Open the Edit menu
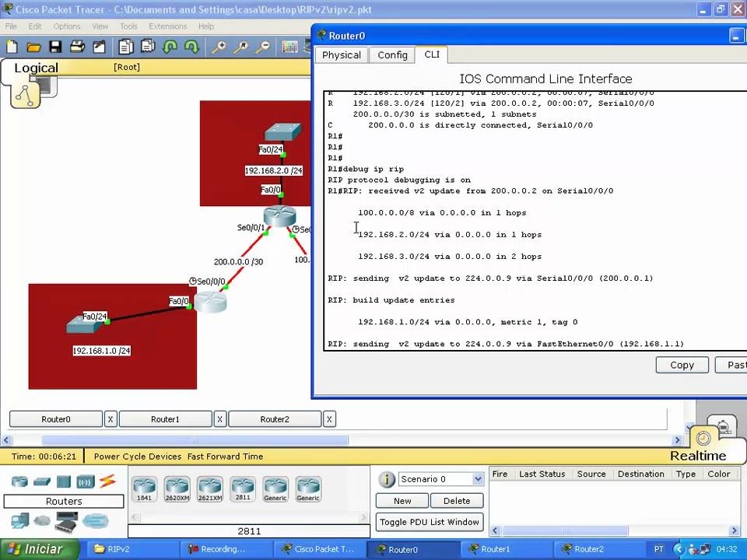Screen dimensions: 747x560 coord(35,26)
